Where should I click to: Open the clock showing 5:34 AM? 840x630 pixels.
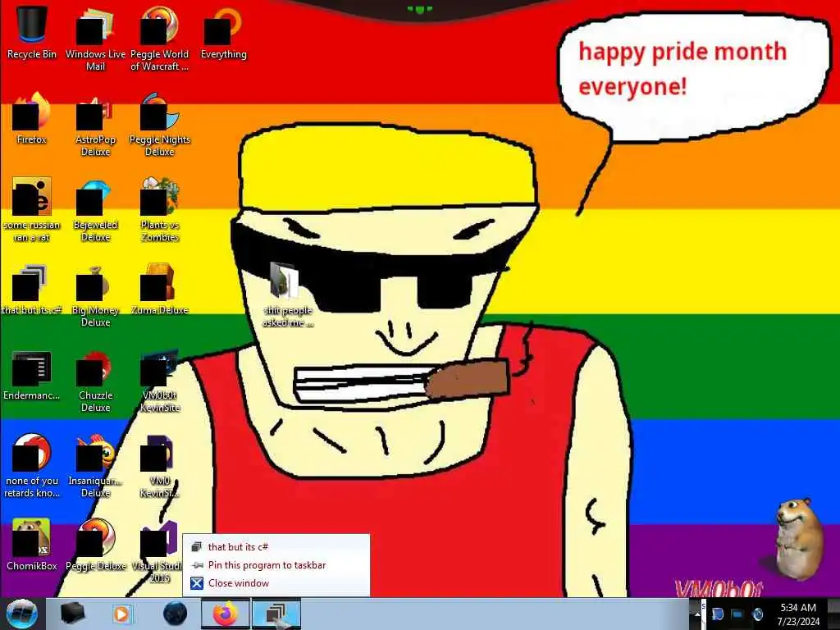click(798, 614)
